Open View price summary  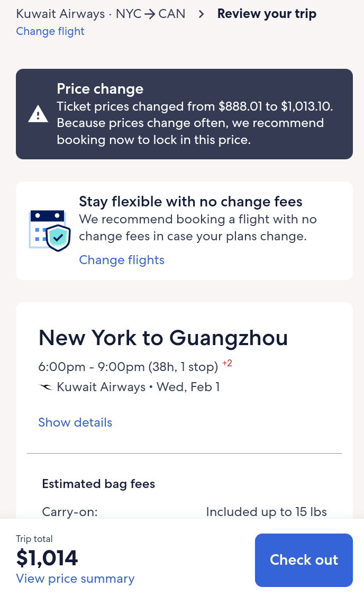(x=75, y=579)
